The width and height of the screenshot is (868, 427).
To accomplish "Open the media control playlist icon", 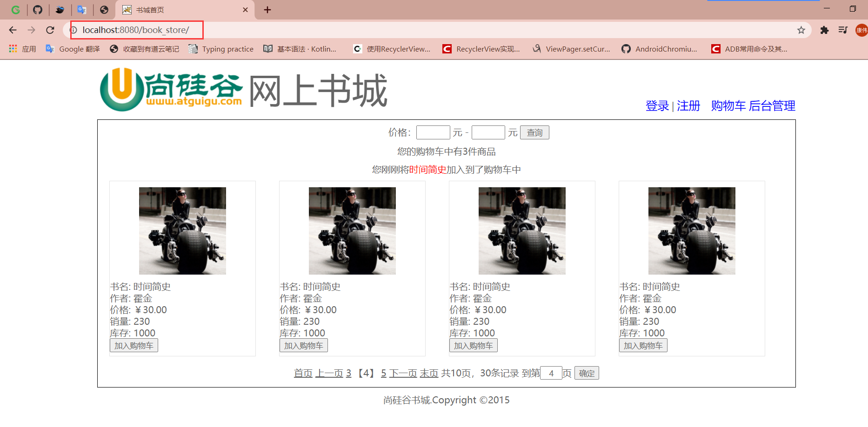I will point(842,30).
